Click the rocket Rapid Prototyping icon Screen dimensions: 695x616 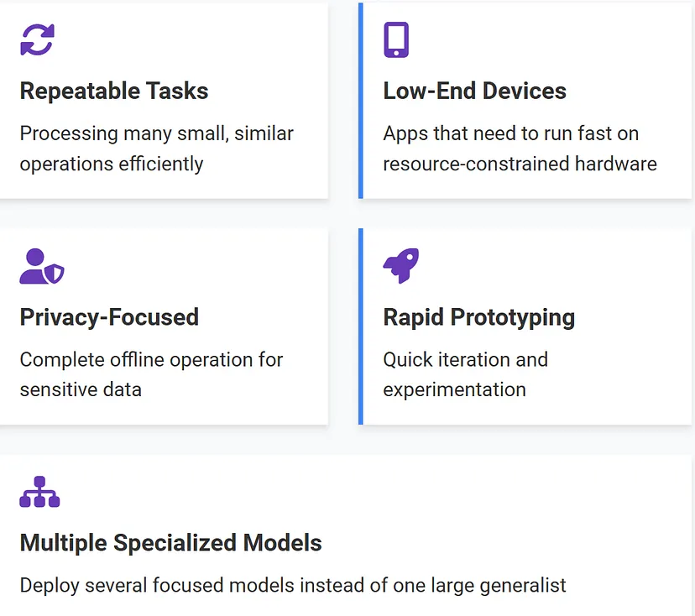[401, 265]
